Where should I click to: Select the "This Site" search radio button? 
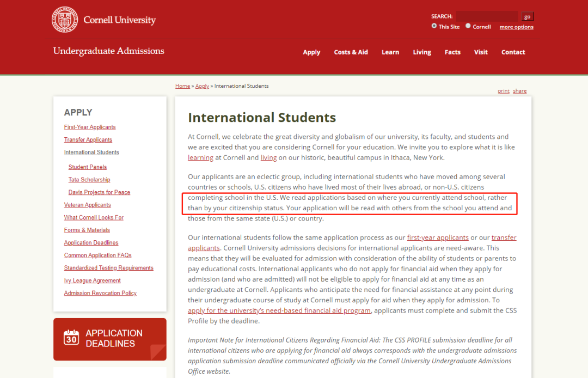(434, 26)
